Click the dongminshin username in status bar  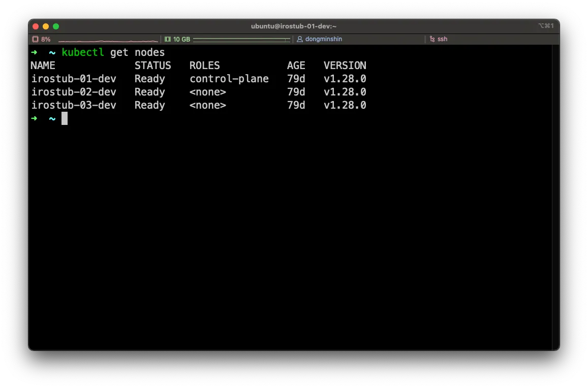[x=324, y=39]
